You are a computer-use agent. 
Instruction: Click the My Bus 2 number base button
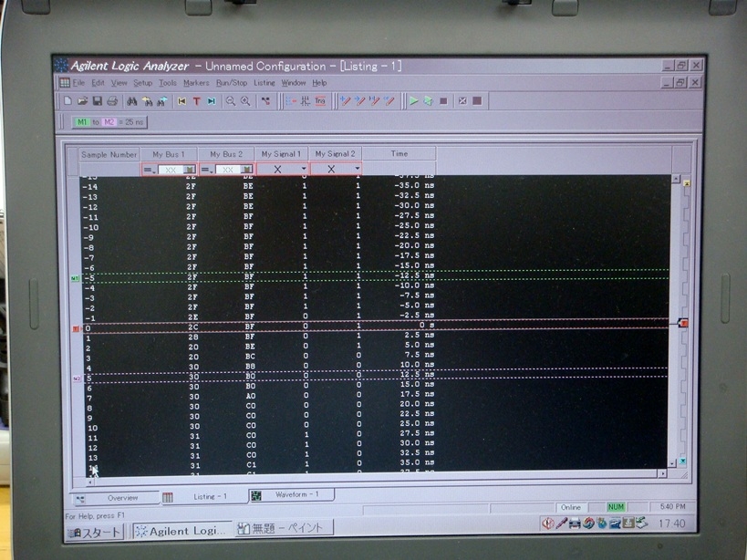click(x=246, y=170)
